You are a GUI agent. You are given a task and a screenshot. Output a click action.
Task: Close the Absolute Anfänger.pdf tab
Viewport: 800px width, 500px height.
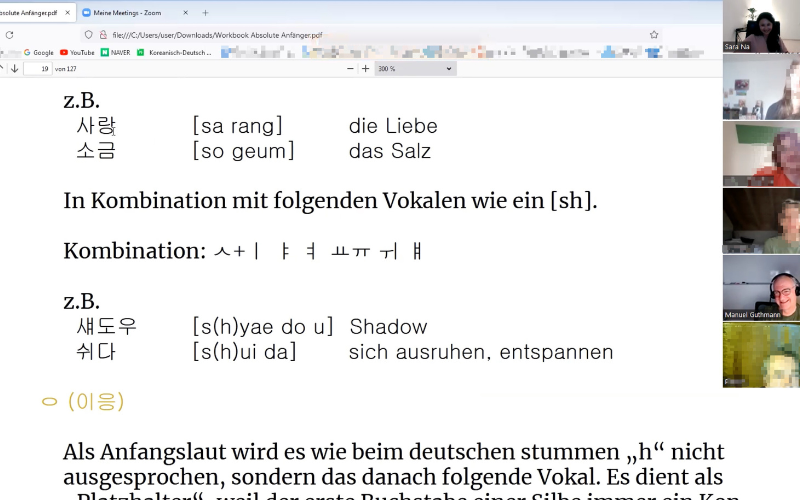tap(69, 13)
